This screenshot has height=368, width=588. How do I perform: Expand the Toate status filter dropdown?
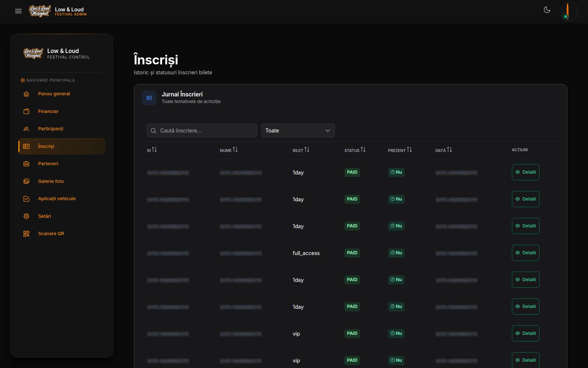pos(298,131)
